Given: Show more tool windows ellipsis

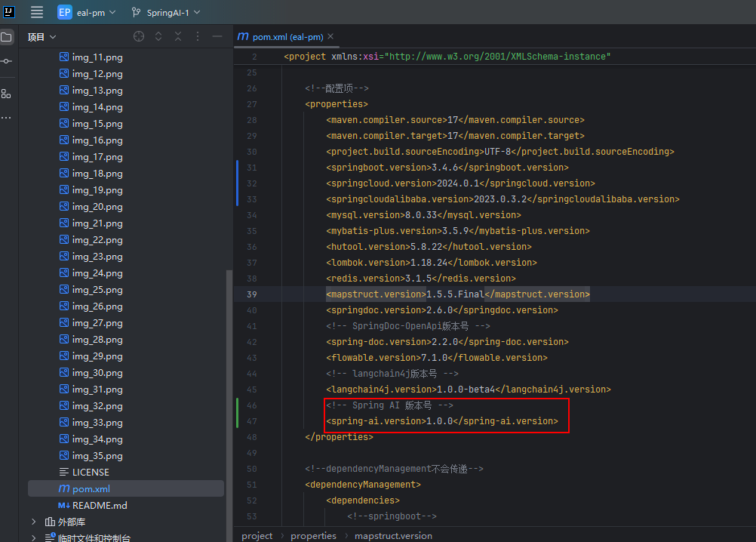Looking at the screenshot, I should tap(6, 118).
